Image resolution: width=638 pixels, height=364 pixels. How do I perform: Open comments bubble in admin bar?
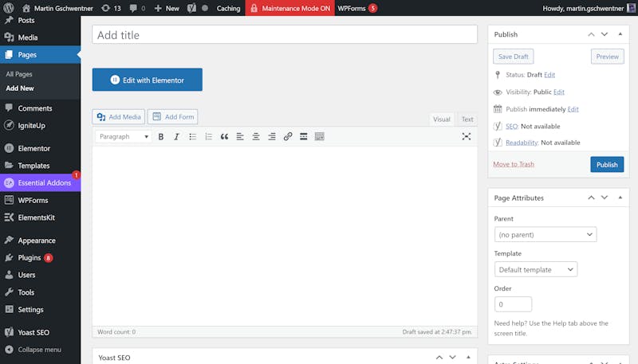137,8
